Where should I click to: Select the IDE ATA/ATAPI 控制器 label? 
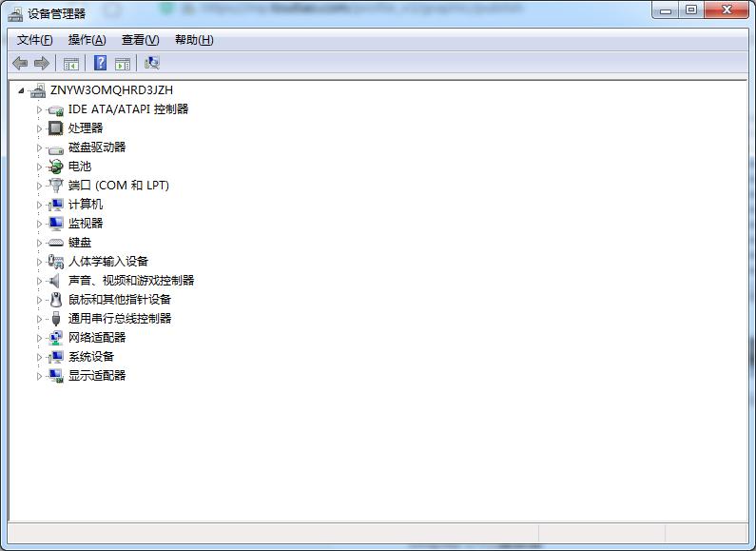click(x=128, y=109)
